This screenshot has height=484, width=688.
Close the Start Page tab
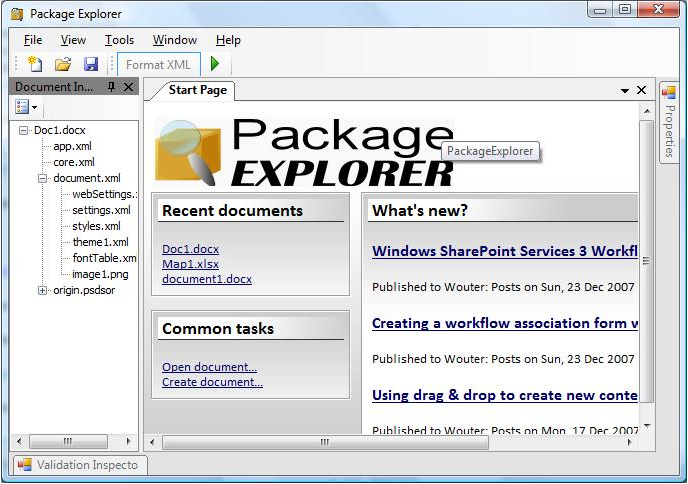[x=641, y=90]
